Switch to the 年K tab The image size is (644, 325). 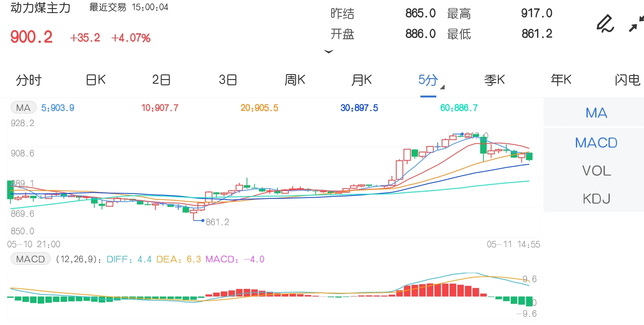(561, 80)
